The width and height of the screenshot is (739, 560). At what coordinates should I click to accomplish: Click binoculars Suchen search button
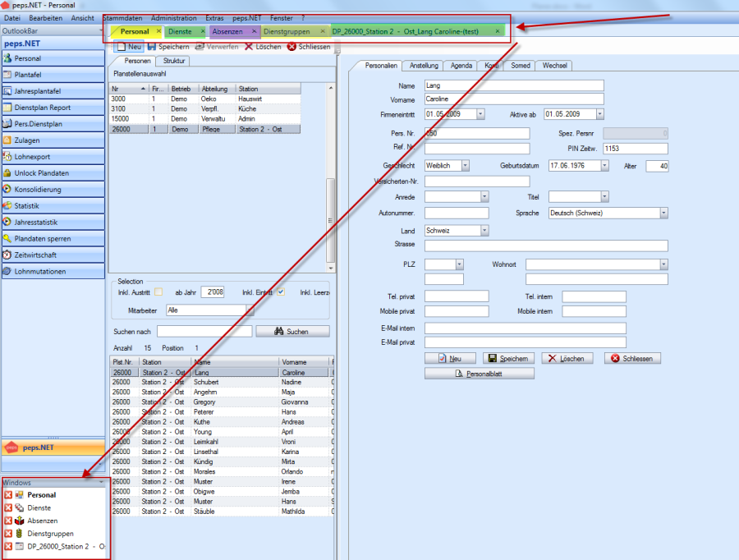pos(292,331)
